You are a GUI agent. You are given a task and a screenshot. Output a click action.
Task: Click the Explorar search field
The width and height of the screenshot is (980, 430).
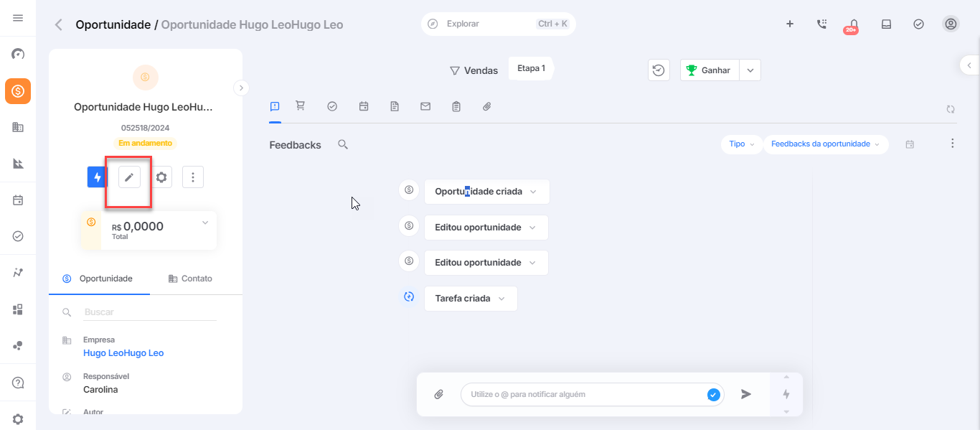click(499, 24)
